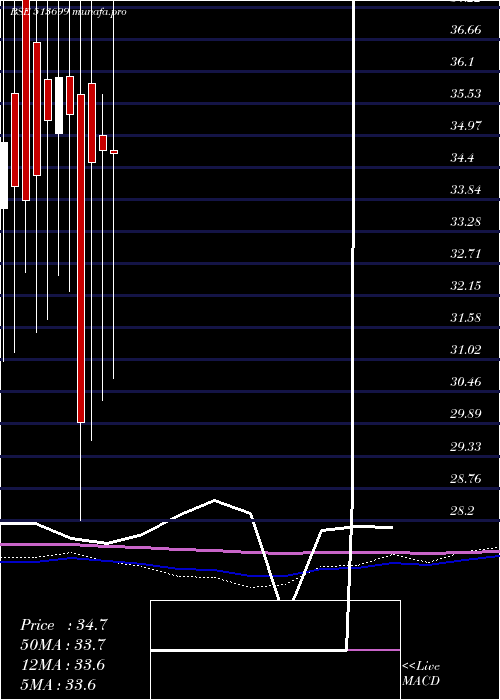The image size is (500, 700).
Task: Select the only white candle with upper wick
Action: click(59, 105)
